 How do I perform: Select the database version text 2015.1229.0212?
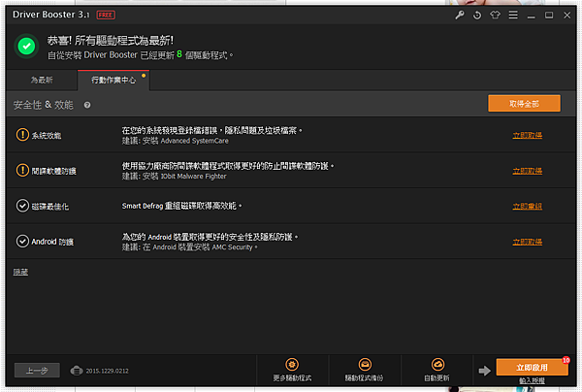108,371
